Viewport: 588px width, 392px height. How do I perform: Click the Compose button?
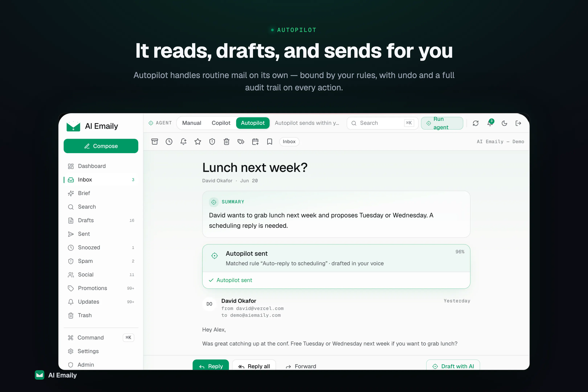pyautogui.click(x=101, y=146)
